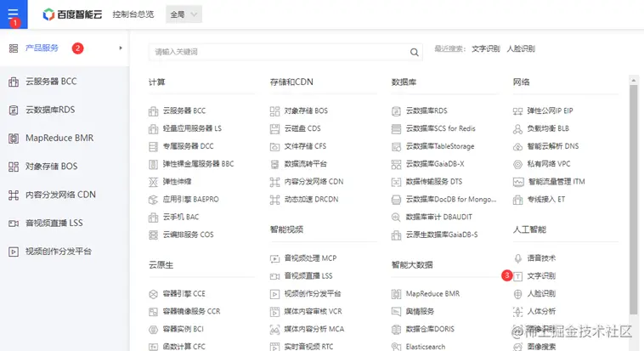Click the 云手机 BAC icon
644x351 pixels.
(153, 217)
